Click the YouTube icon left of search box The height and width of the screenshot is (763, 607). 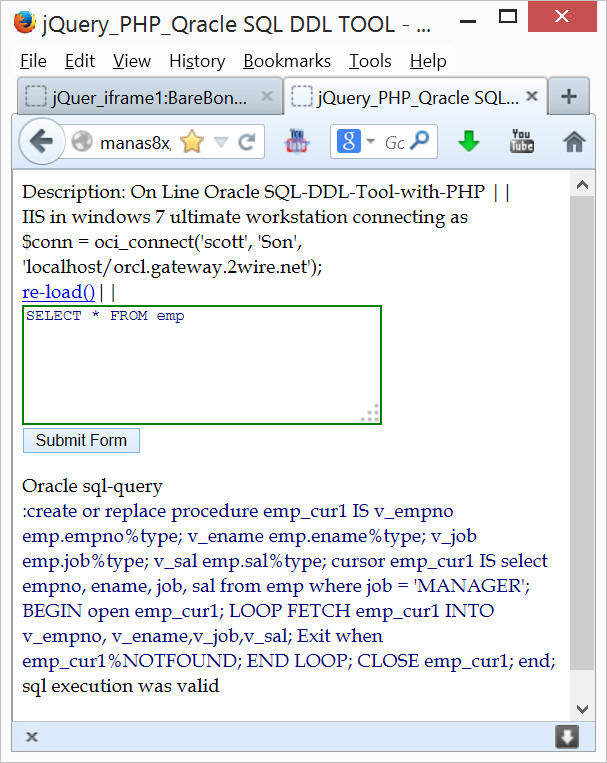click(x=297, y=142)
